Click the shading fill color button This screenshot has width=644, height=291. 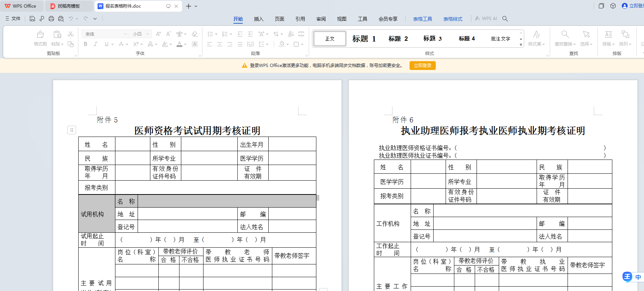(282, 44)
